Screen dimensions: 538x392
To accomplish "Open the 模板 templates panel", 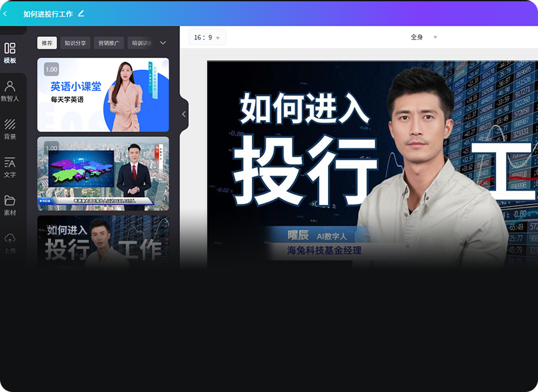I will tap(10, 53).
